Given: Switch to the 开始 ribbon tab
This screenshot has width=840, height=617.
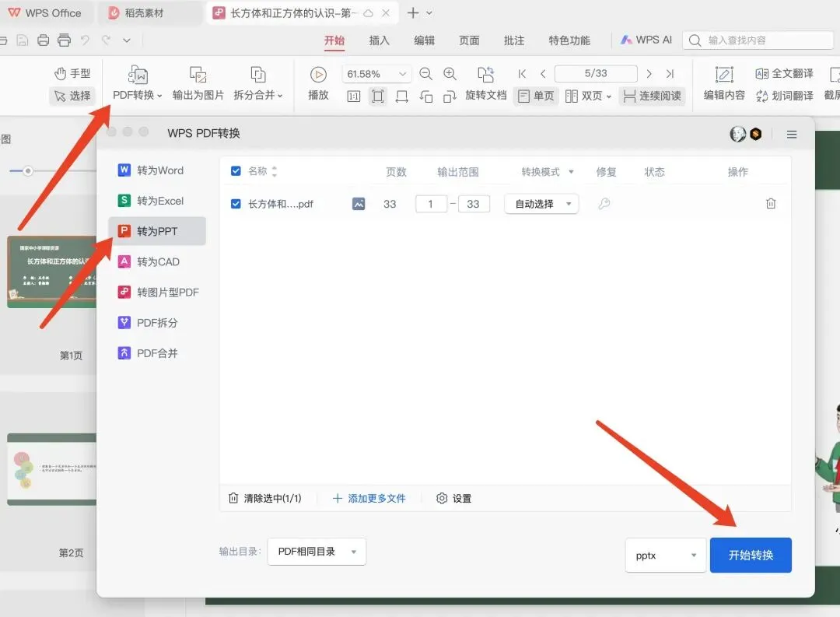Looking at the screenshot, I should [334, 40].
